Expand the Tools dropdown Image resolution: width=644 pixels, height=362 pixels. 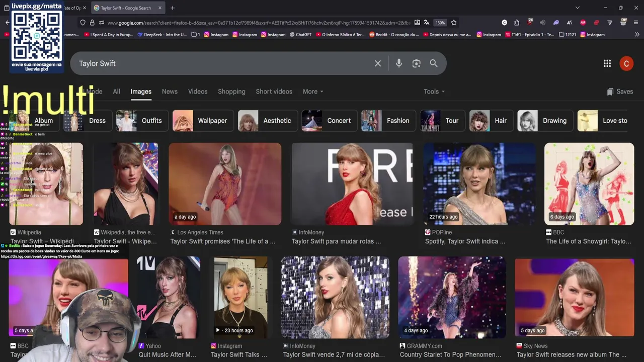point(434,92)
